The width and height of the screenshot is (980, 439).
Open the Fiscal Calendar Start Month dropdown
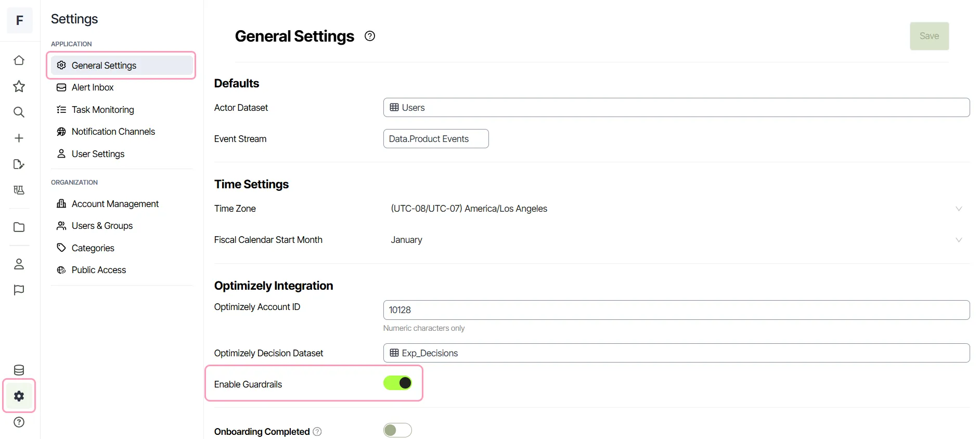pyautogui.click(x=676, y=240)
